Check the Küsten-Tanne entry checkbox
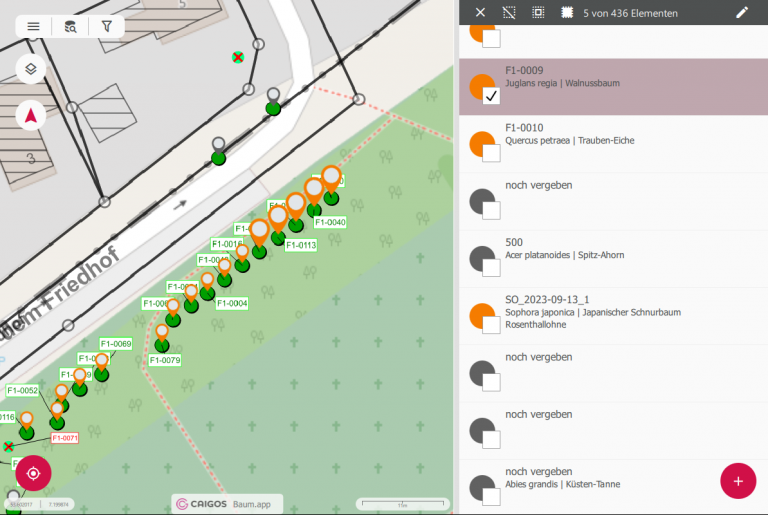 (x=491, y=497)
